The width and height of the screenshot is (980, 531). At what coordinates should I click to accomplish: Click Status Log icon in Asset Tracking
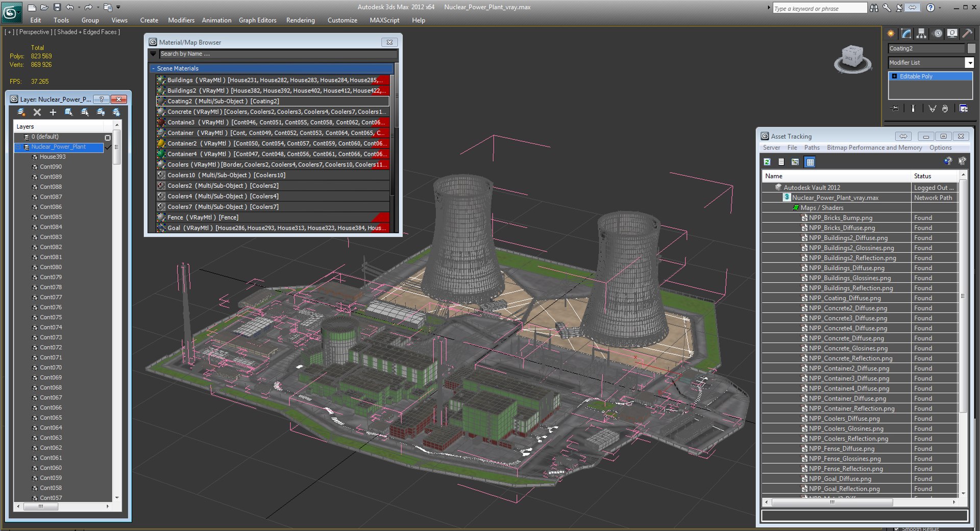tap(781, 162)
